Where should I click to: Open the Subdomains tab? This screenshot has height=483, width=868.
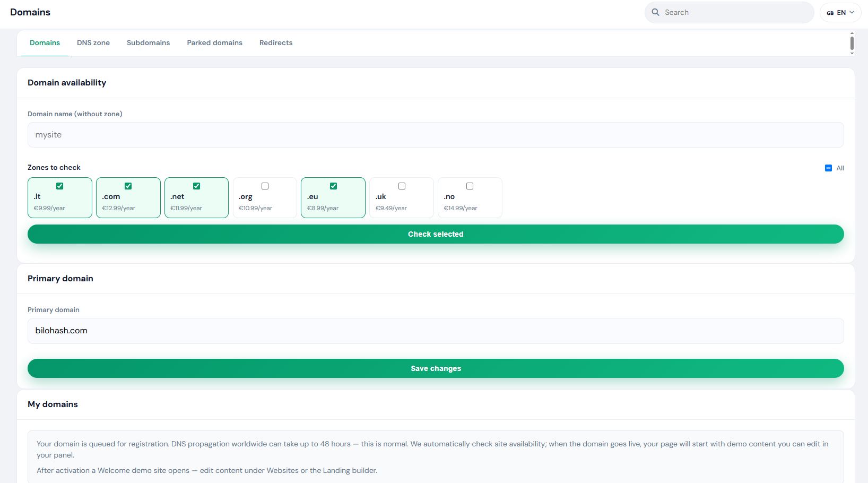[x=148, y=42]
